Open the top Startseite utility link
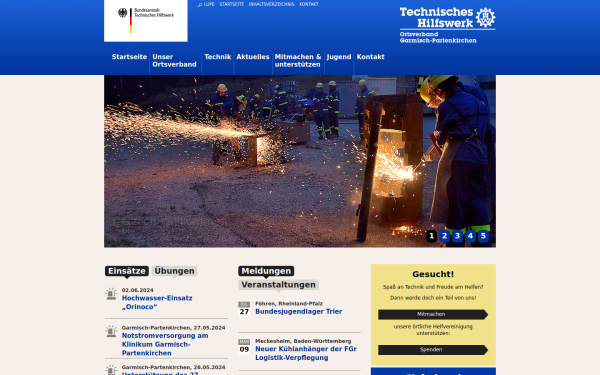Screen dimensions: 600x375 pos(232,4)
